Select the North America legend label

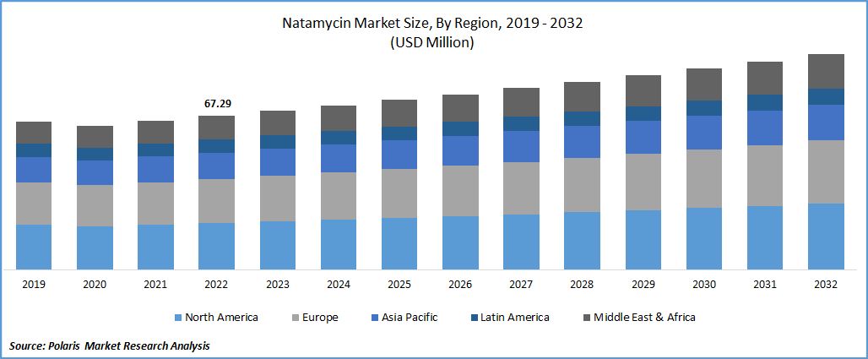point(221,318)
